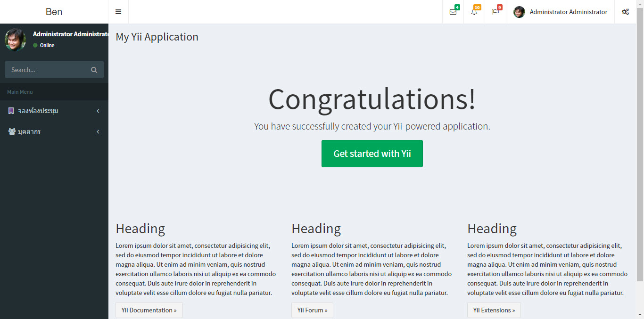Click the building icon beside จองห้องประชุม
644x319 pixels.
coord(11,111)
